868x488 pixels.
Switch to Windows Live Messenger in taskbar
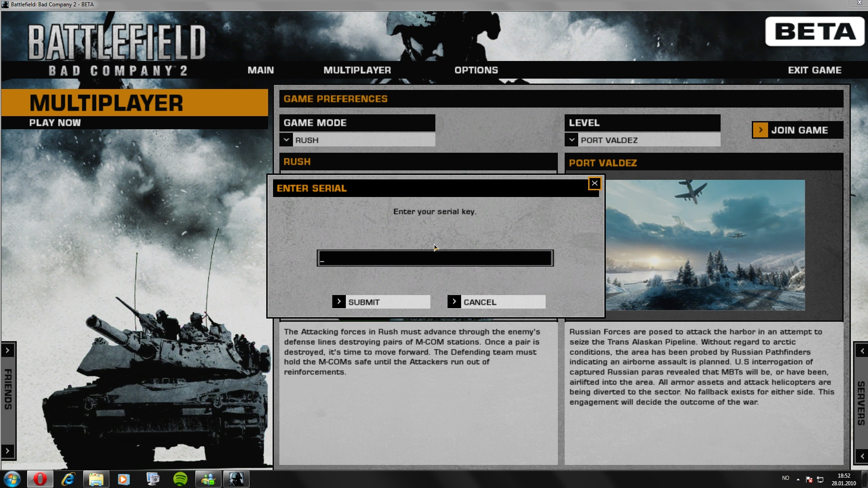click(x=208, y=479)
